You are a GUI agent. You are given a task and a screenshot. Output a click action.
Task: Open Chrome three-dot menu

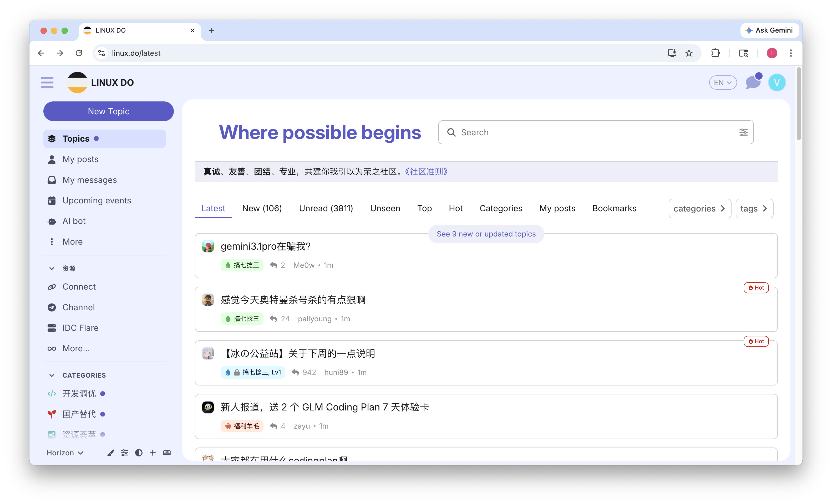791,53
